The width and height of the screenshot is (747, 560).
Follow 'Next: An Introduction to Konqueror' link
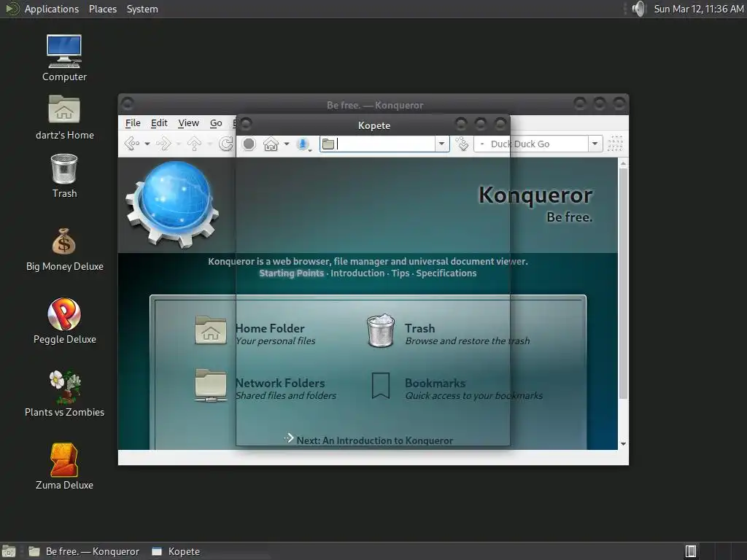point(374,440)
